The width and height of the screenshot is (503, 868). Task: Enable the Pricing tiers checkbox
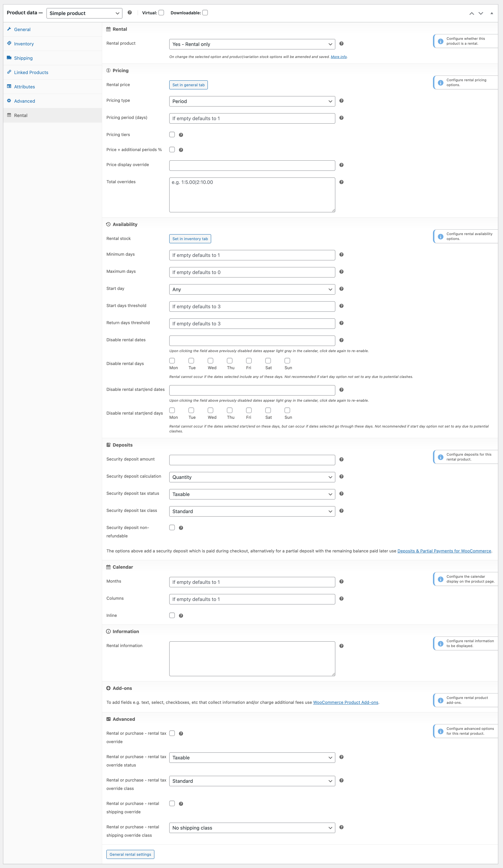[172, 135]
